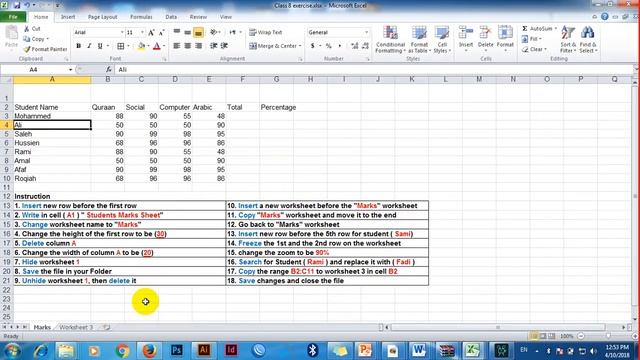
Task: Toggle Underline formatting
Action: click(x=100, y=46)
